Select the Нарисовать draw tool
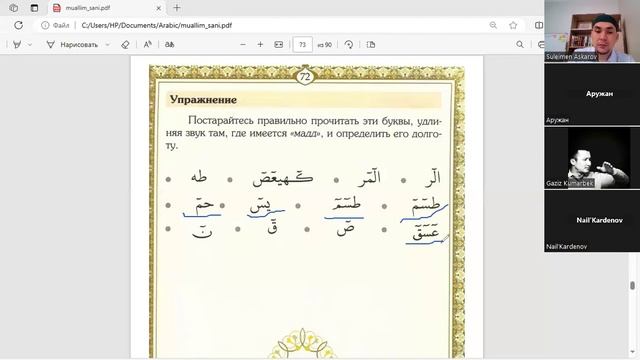Image resolution: width=640 pixels, height=360 pixels. pyautogui.click(x=73, y=44)
